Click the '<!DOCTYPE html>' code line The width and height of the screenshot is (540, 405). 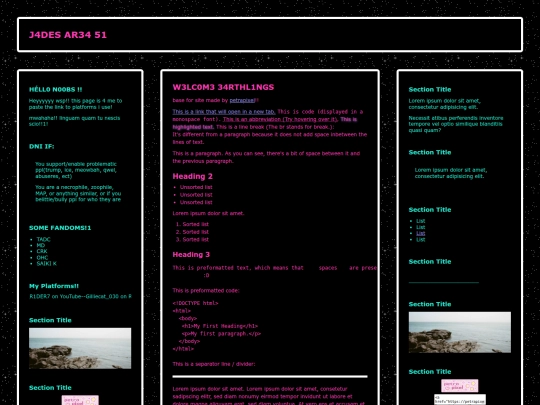click(195, 303)
